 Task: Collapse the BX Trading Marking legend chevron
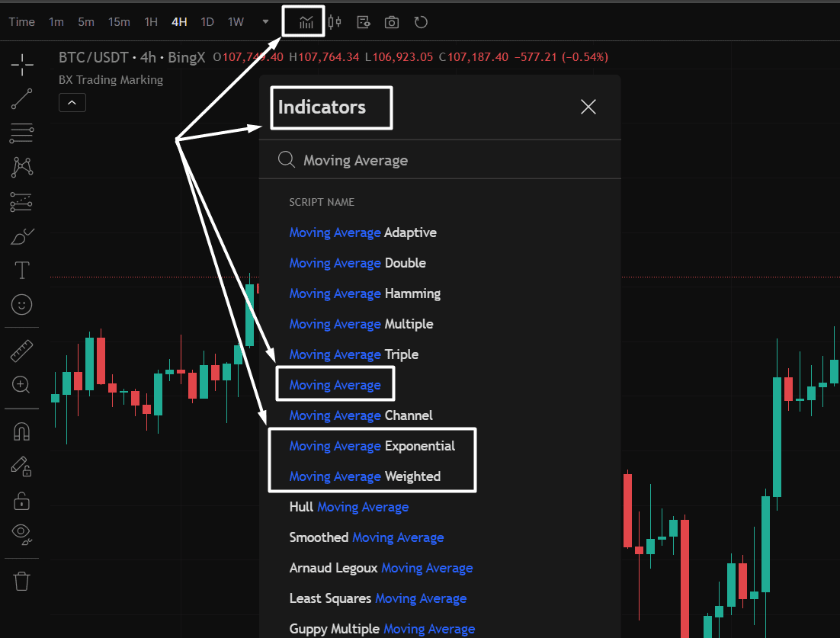[72, 102]
